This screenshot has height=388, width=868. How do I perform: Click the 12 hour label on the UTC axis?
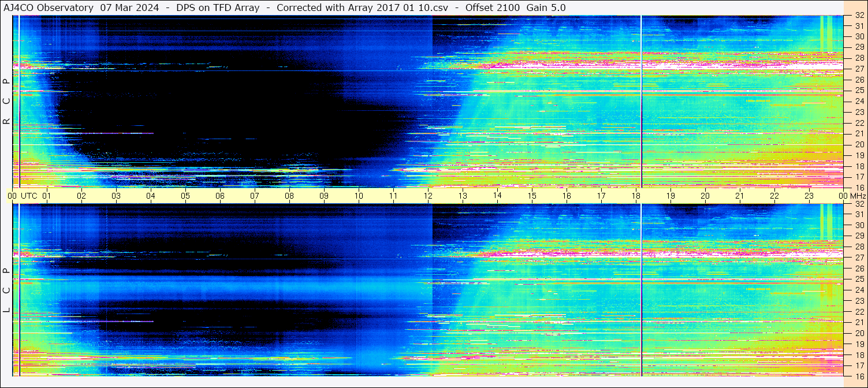428,196
